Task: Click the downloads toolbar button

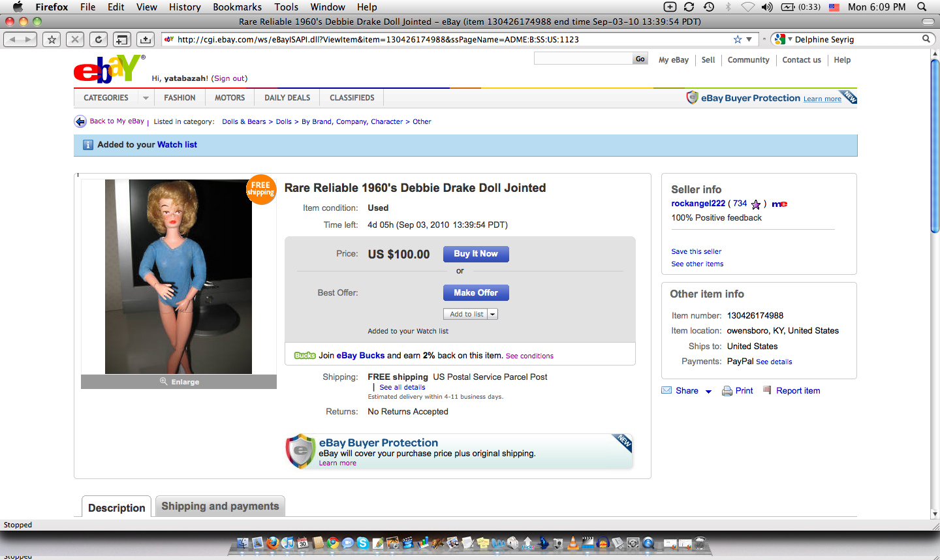Action: click(x=146, y=39)
